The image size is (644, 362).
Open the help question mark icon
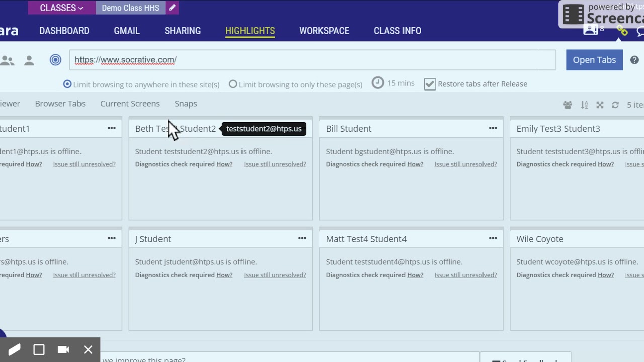[635, 60]
